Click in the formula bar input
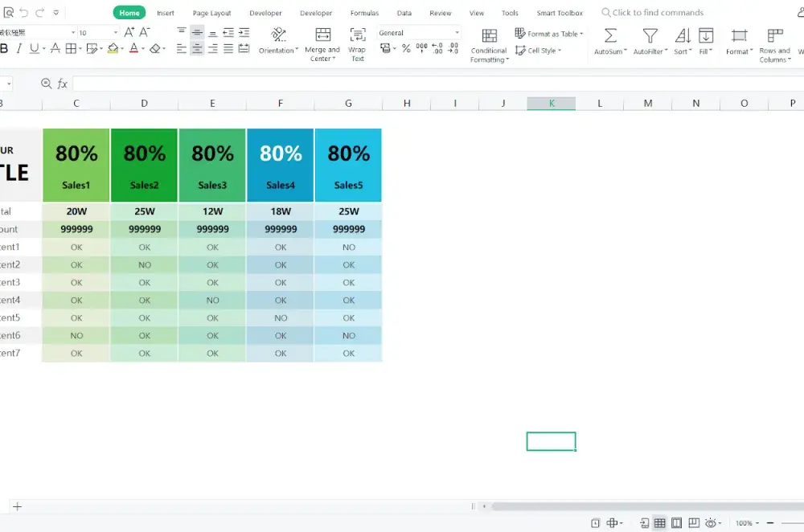 (x=438, y=84)
